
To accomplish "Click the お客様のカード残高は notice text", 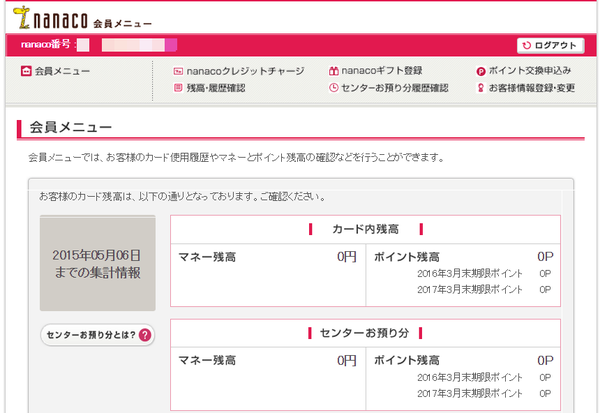I will pyautogui.click(x=183, y=197).
